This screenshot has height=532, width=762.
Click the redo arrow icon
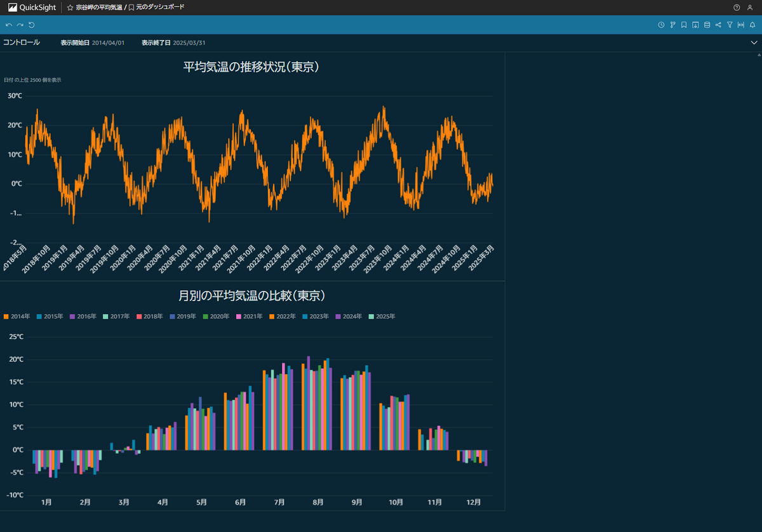20,25
